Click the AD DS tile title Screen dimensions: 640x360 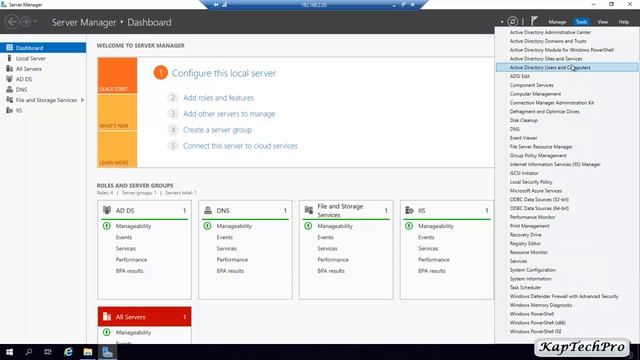click(125, 211)
